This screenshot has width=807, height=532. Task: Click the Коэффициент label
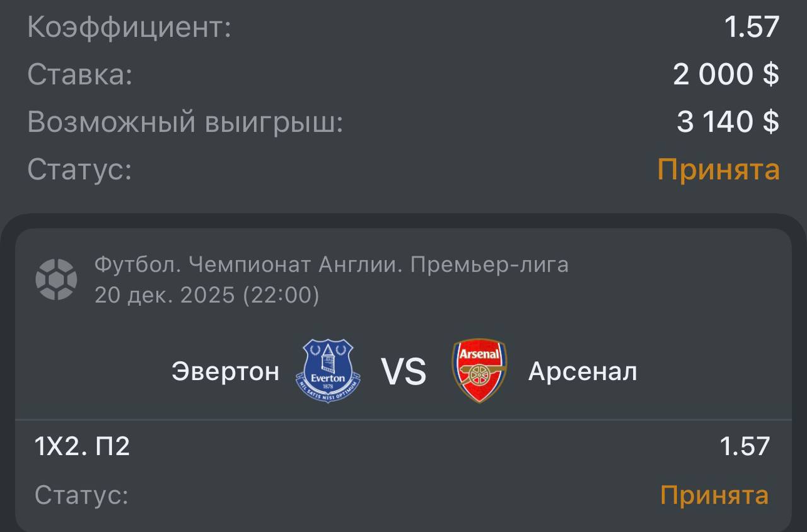pyautogui.click(x=129, y=28)
